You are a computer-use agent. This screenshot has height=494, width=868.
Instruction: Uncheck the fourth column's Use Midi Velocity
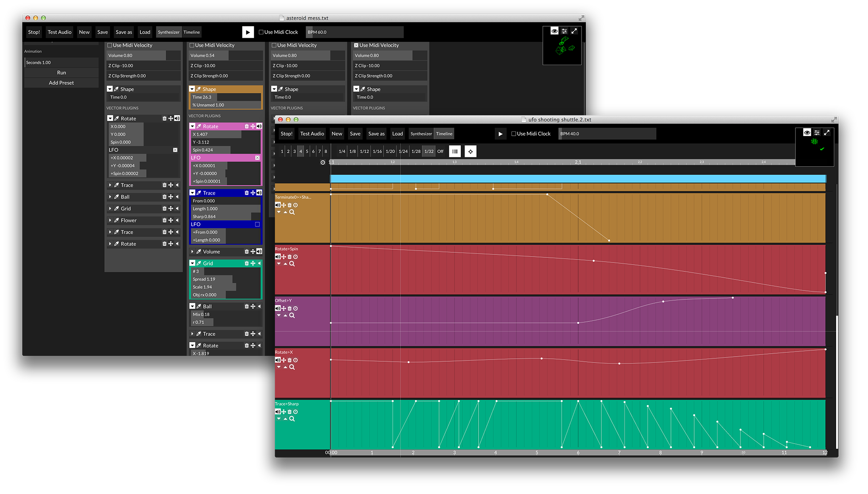point(356,45)
